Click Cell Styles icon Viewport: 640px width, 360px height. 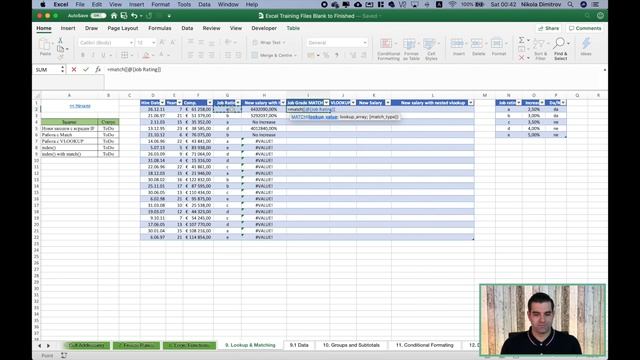point(431,49)
